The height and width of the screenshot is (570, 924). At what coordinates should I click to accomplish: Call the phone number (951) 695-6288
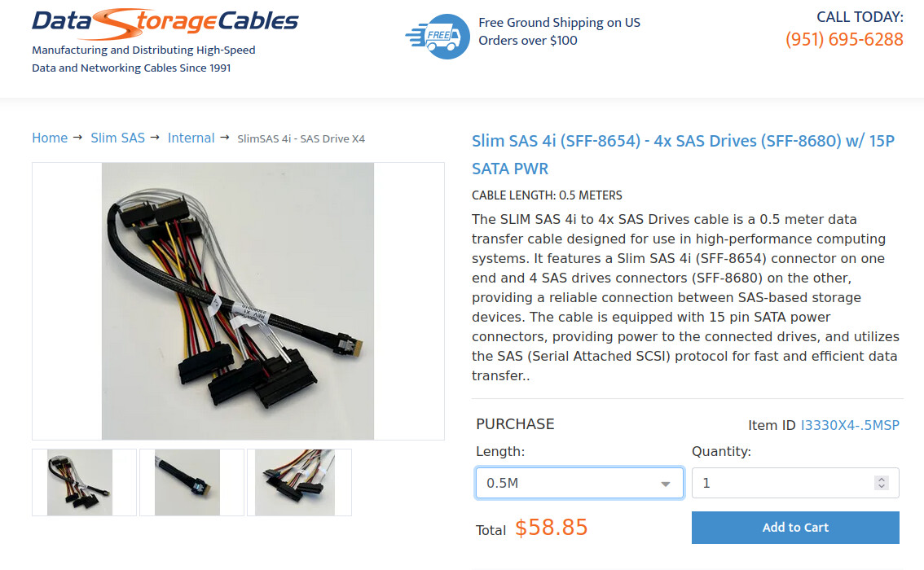[844, 39]
